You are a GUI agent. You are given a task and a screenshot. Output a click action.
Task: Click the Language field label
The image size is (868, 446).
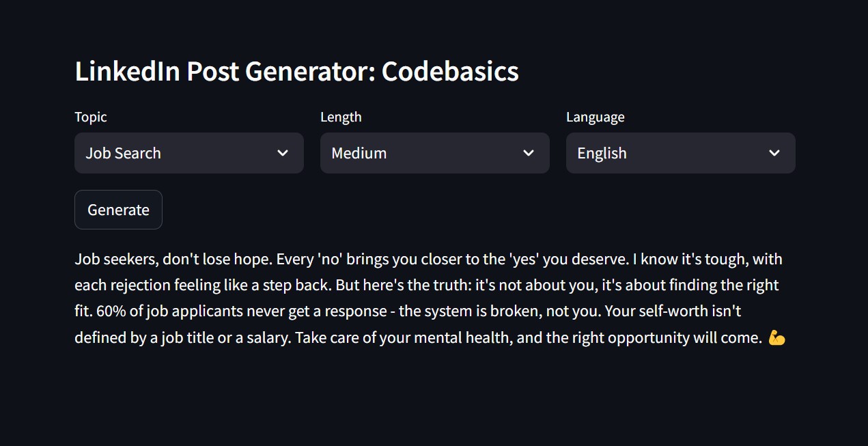click(x=595, y=117)
